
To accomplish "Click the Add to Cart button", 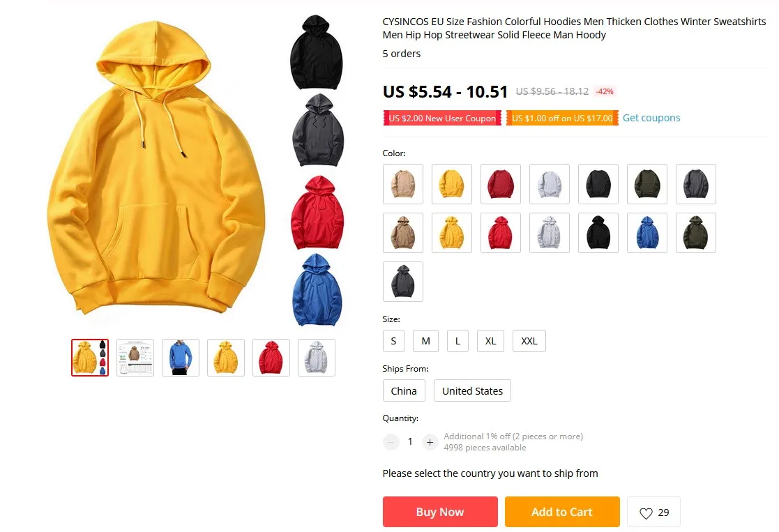I will pyautogui.click(x=562, y=512).
